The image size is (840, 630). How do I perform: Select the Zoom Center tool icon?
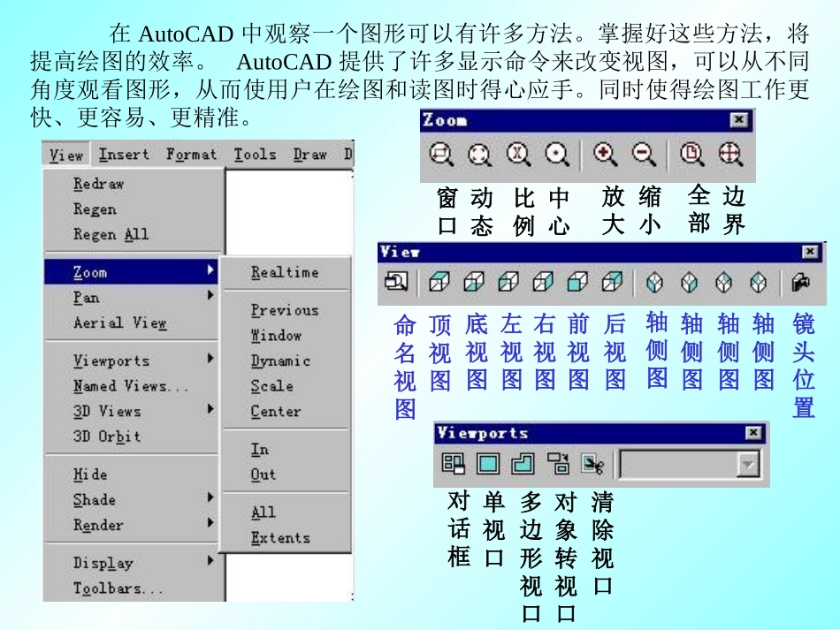(x=557, y=154)
